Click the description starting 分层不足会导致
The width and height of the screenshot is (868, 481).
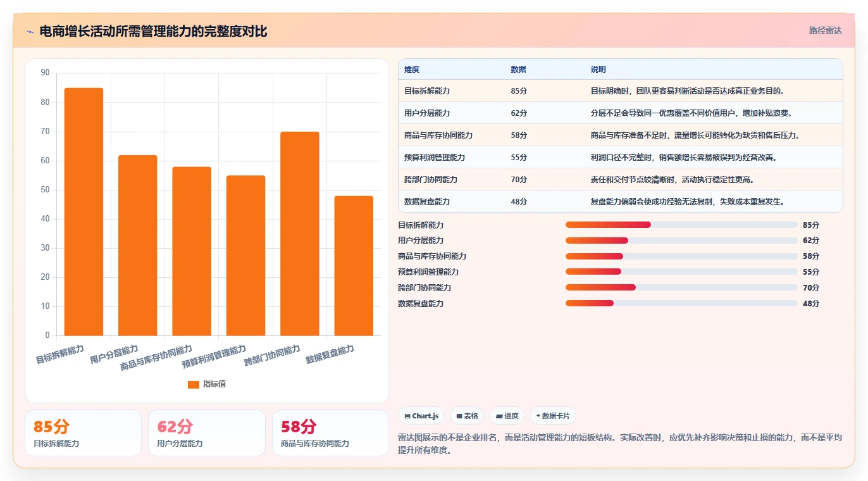tap(691, 113)
